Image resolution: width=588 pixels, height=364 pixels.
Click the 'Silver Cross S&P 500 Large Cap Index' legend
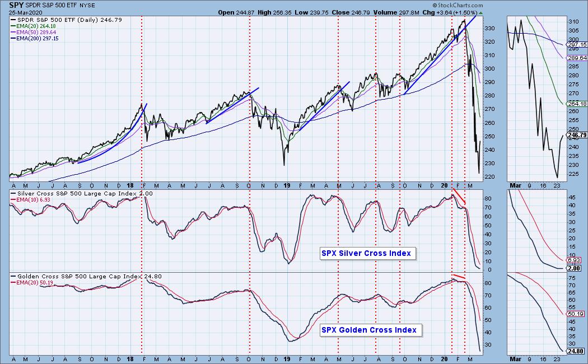(x=81, y=193)
